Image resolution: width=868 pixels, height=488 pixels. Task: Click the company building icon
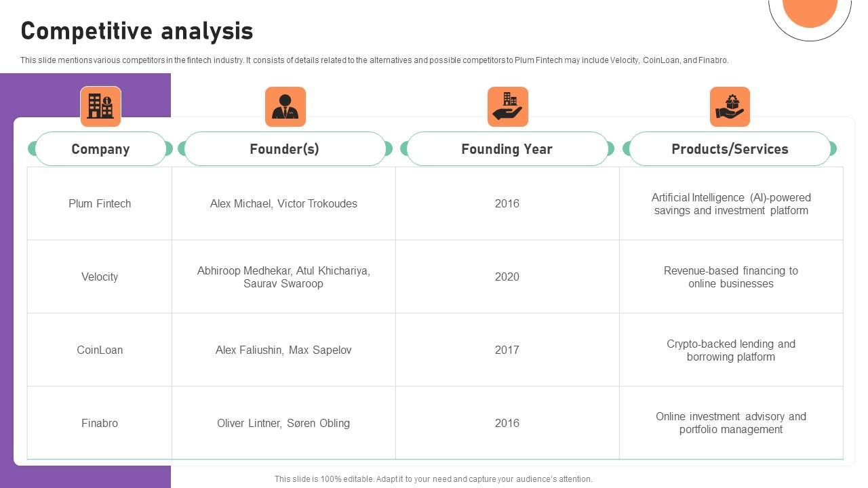coord(100,106)
